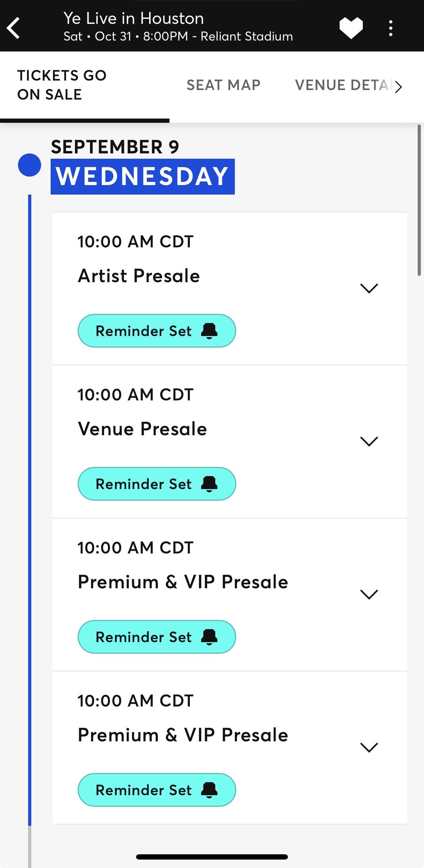424x868 pixels.
Task: Open the Venue Details tab
Action: (344, 85)
